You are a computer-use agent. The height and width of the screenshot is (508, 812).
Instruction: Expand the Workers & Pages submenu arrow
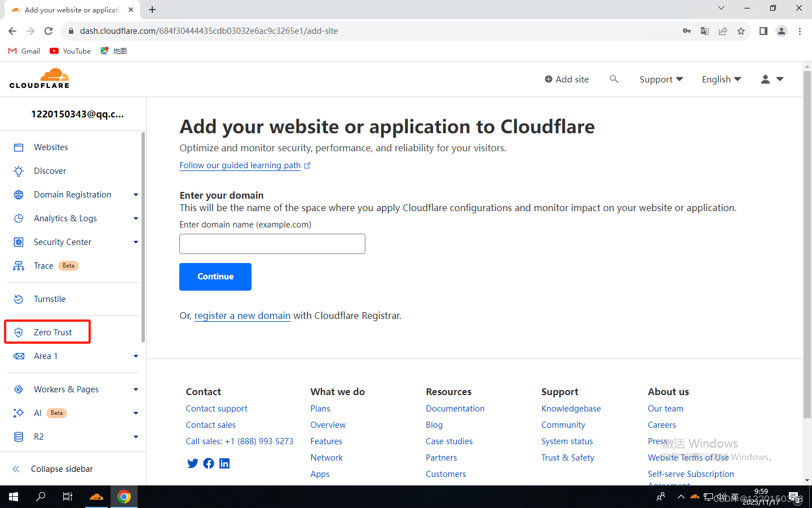[136, 389]
